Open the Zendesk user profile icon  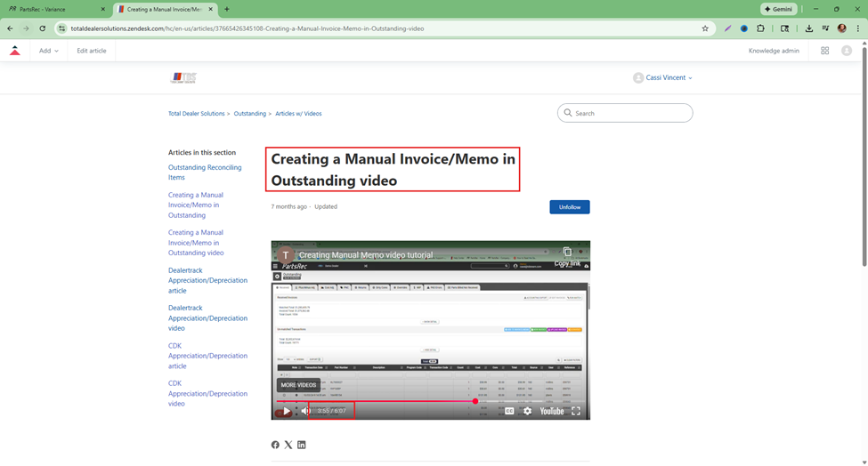[x=847, y=51]
